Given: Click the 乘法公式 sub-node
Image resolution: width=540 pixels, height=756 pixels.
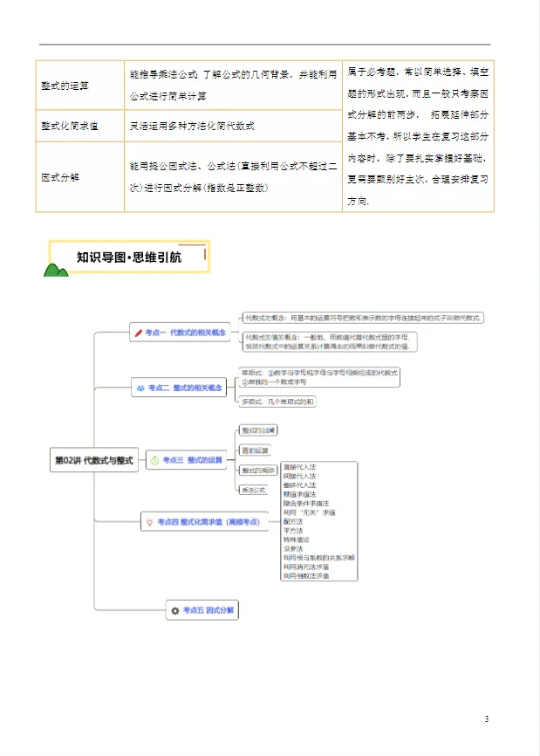Looking at the screenshot, I should [253, 490].
